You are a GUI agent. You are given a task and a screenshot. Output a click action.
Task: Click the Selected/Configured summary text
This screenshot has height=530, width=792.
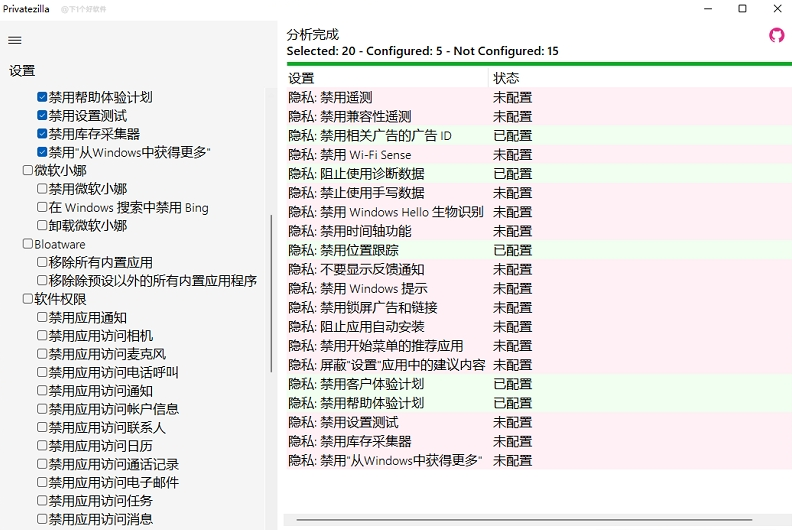tap(422, 51)
